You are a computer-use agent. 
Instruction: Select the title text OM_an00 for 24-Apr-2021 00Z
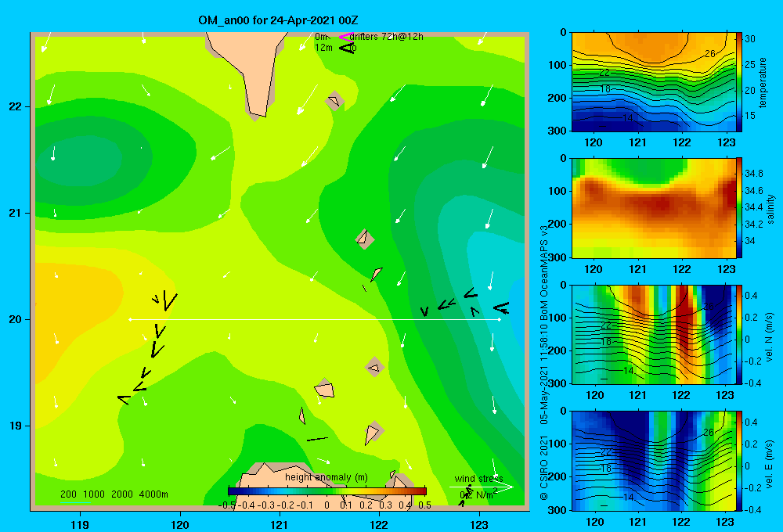coord(278,20)
